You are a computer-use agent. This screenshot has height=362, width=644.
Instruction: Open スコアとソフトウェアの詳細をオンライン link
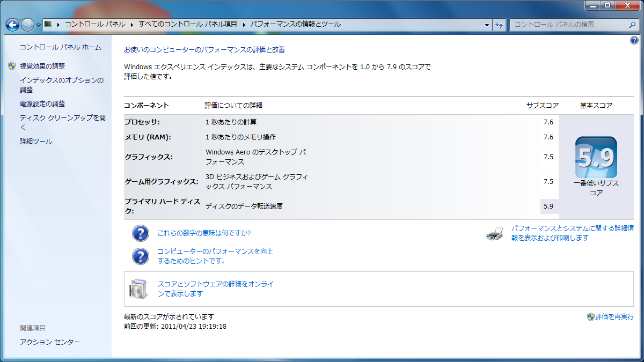coord(216,289)
